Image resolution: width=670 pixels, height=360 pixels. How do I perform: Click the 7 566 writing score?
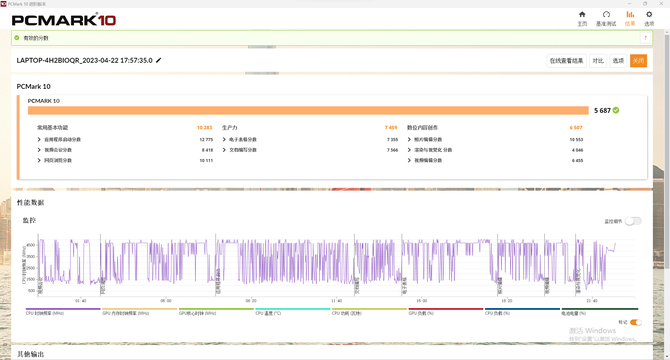pos(392,150)
